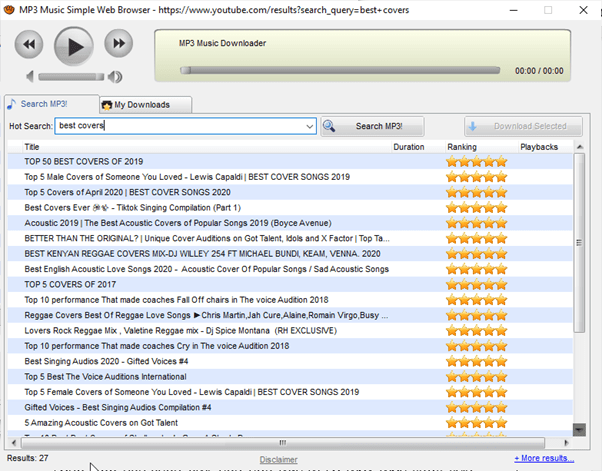The image size is (602, 471).
Task: Select the "coaches Fall Off chairs" Voice Audition row
Action: [x=290, y=300]
